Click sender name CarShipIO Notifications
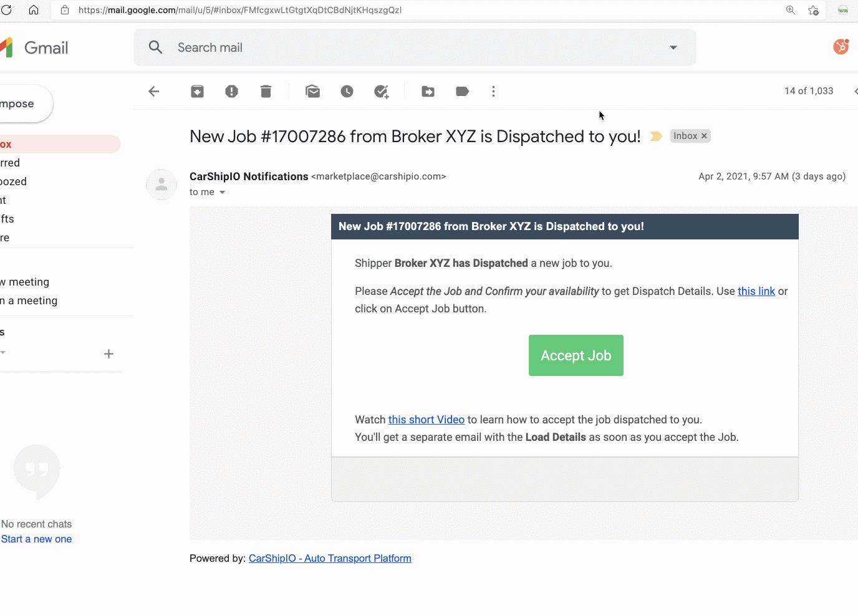Viewport: 858px width, 616px height. pyautogui.click(x=249, y=176)
